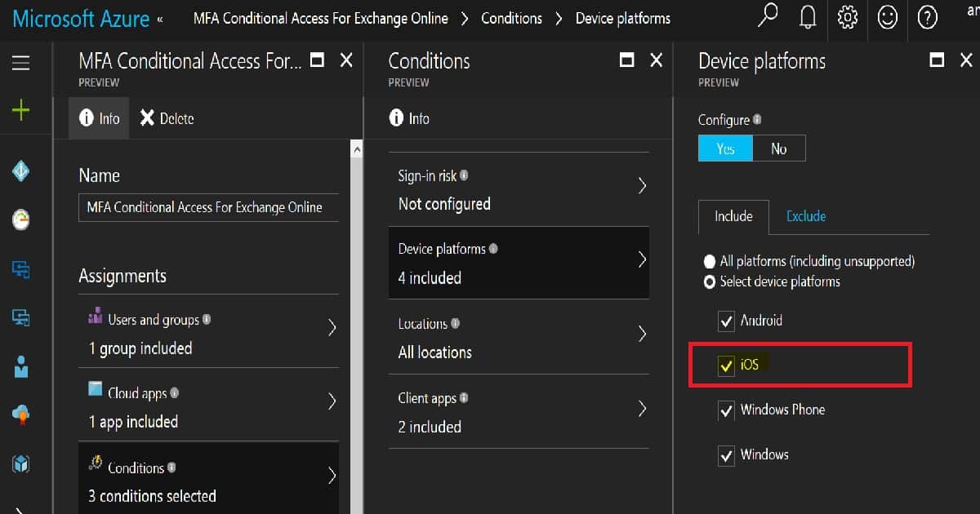Viewport: 980px width, 514px height.
Task: Set Configure to No
Action: (x=779, y=148)
